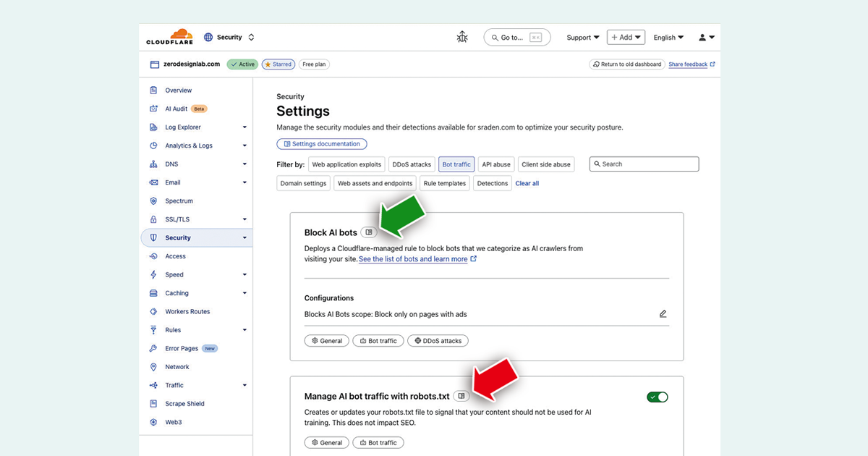Screen dimensions: 868x456
Task: Open the Share feedback link
Action: point(692,64)
